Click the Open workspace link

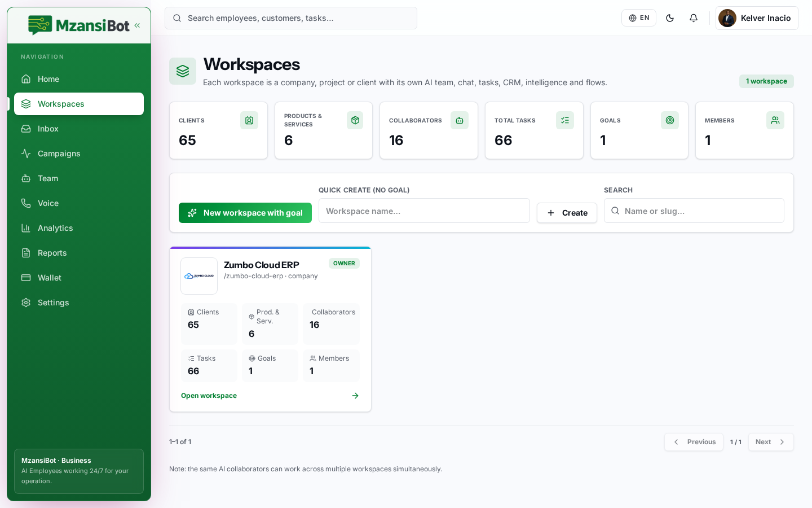pos(209,396)
